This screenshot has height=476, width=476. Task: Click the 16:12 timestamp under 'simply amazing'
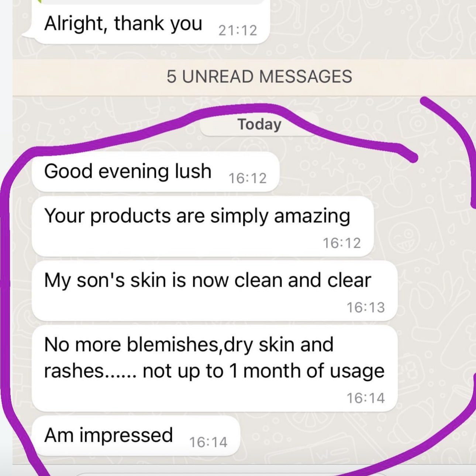(342, 243)
